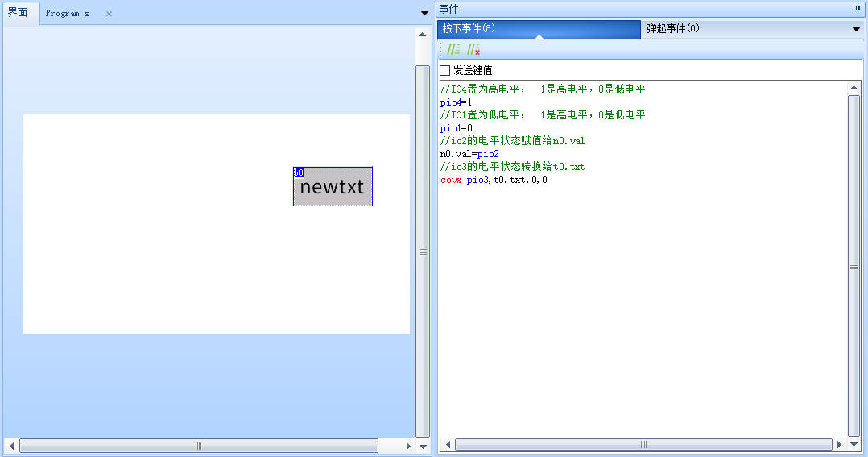Pin the 事件 panel with the pushpin
Screen dimensions: 868x457
[857, 9]
